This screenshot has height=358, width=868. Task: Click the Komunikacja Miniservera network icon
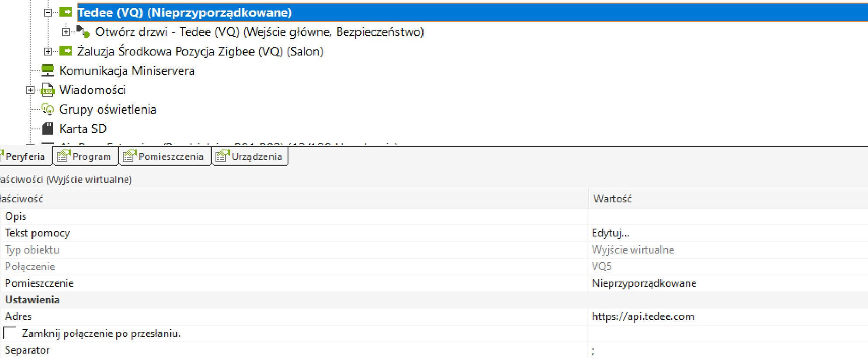[48, 70]
